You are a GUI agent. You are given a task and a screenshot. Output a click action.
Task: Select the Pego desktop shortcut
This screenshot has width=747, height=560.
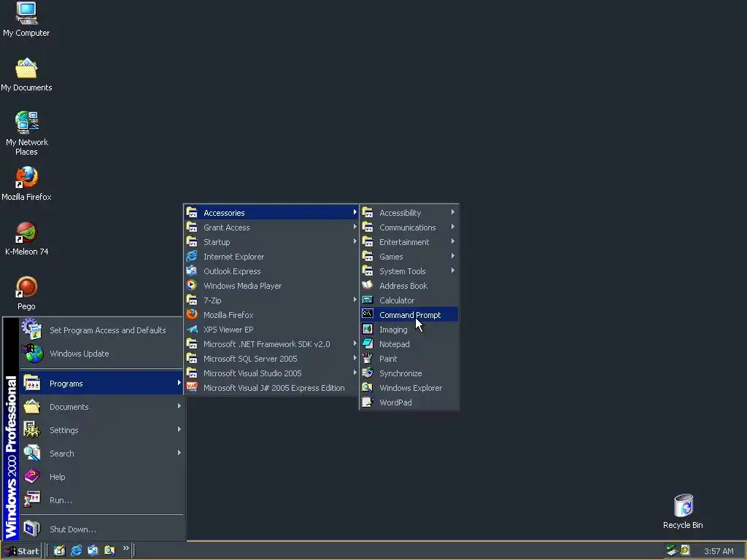[x=26, y=293]
